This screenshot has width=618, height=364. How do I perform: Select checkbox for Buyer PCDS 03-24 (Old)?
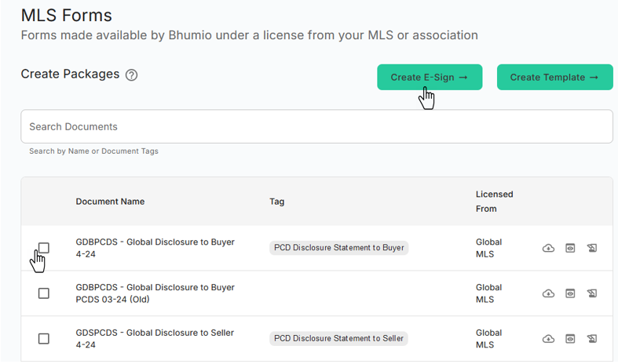click(x=44, y=293)
